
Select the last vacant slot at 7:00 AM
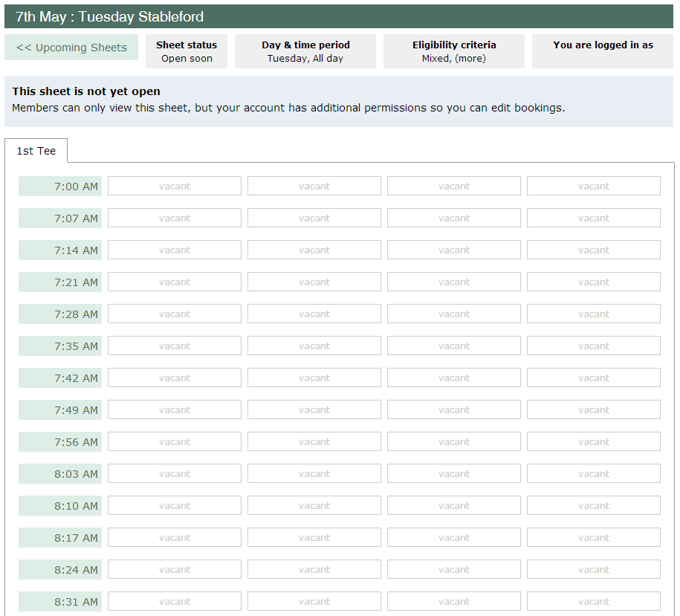pyautogui.click(x=593, y=186)
